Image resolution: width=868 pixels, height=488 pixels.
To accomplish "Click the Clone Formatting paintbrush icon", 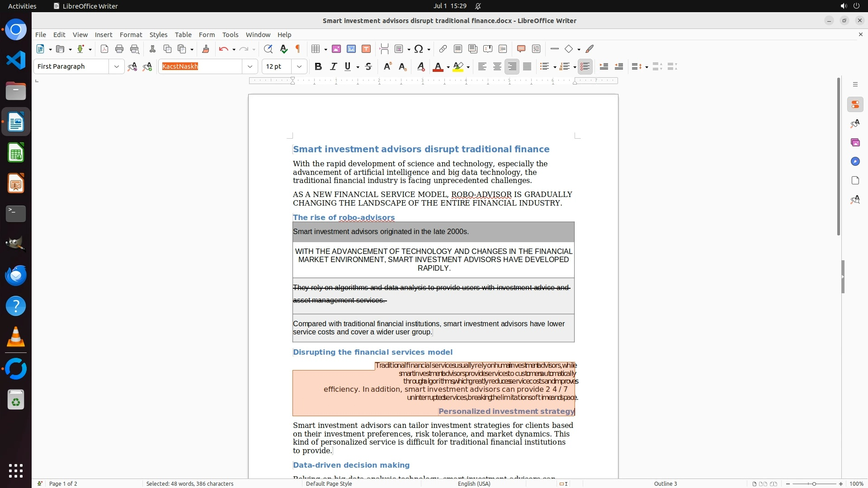I will (206, 49).
